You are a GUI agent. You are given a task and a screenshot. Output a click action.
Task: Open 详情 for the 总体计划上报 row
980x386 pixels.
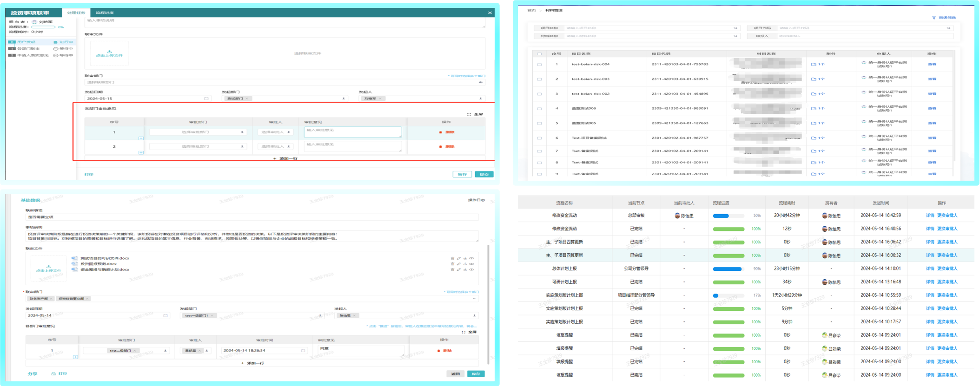pyautogui.click(x=930, y=268)
